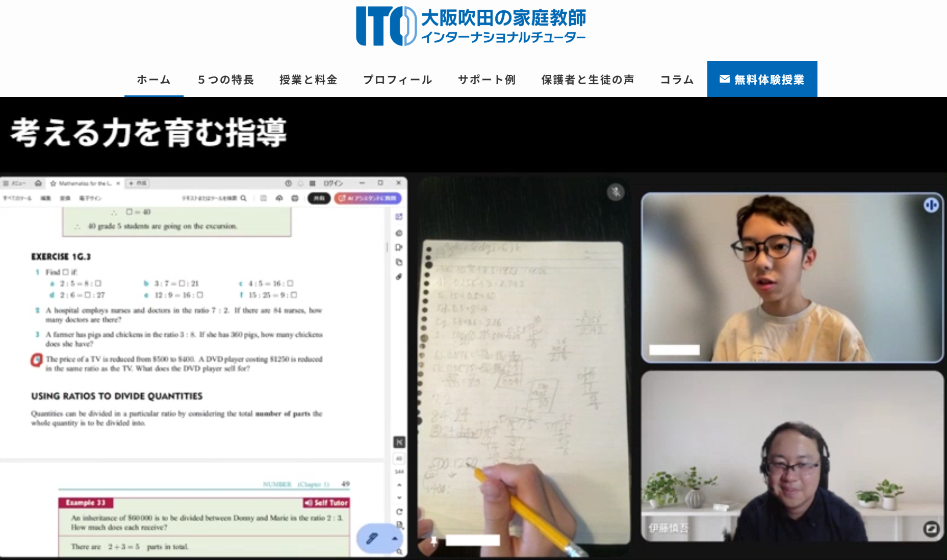Click the new tab 作成 button
This screenshot has width=947, height=560.
click(x=137, y=183)
